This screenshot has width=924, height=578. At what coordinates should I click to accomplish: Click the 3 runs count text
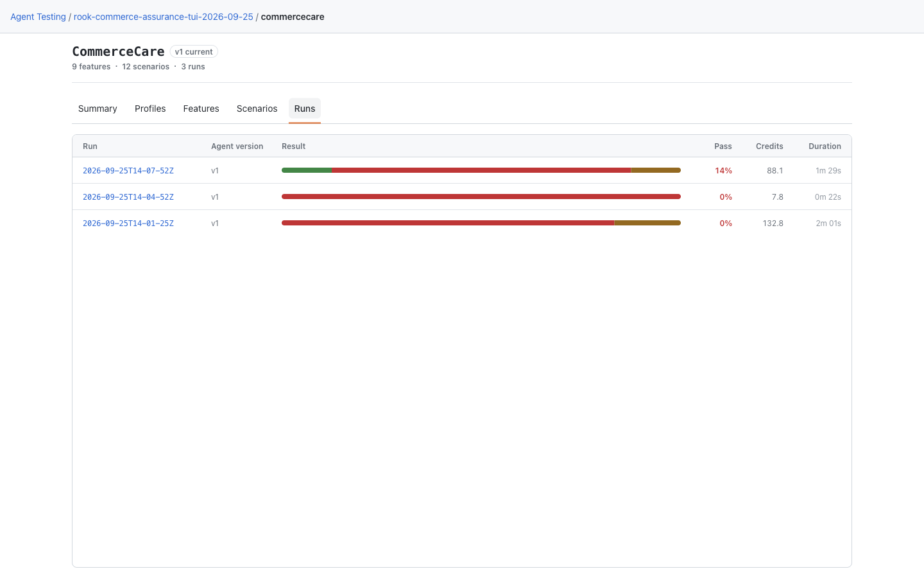[193, 67]
